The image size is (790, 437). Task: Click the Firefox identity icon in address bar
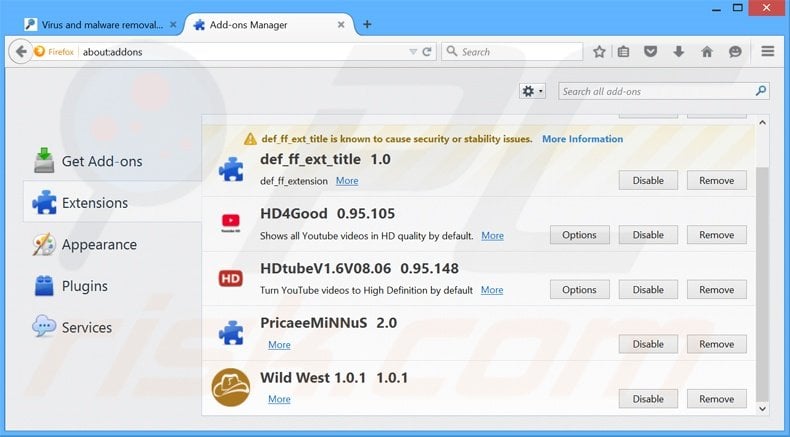pos(40,51)
